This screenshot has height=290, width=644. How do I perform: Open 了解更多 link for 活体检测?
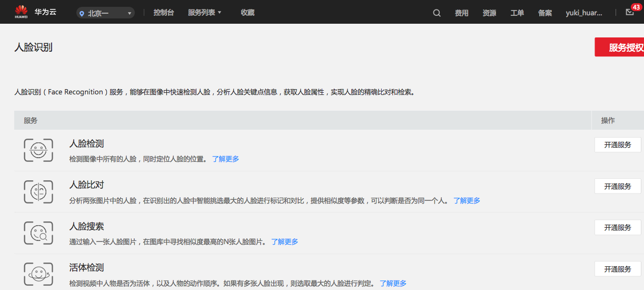[393, 283]
